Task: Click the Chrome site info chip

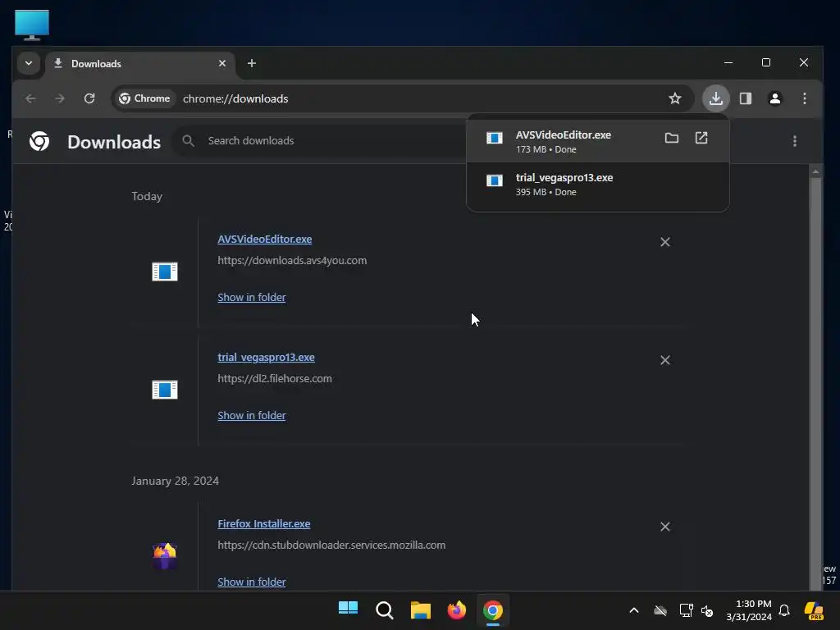Action: click(x=144, y=98)
